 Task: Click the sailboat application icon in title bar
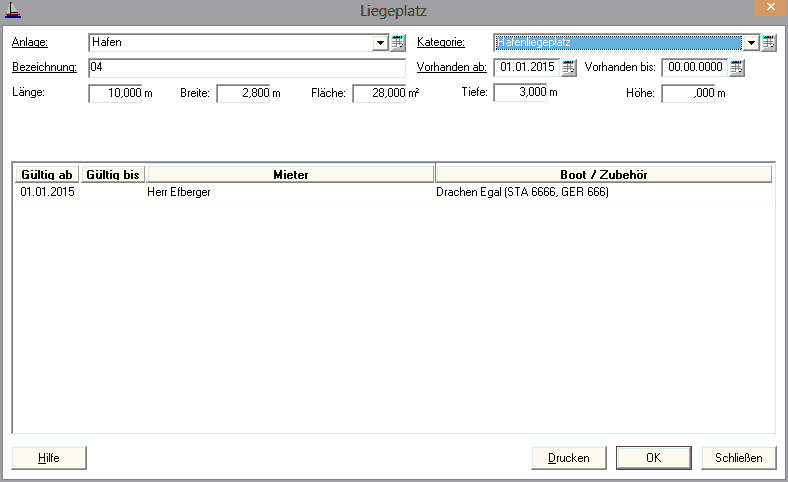click(x=13, y=11)
